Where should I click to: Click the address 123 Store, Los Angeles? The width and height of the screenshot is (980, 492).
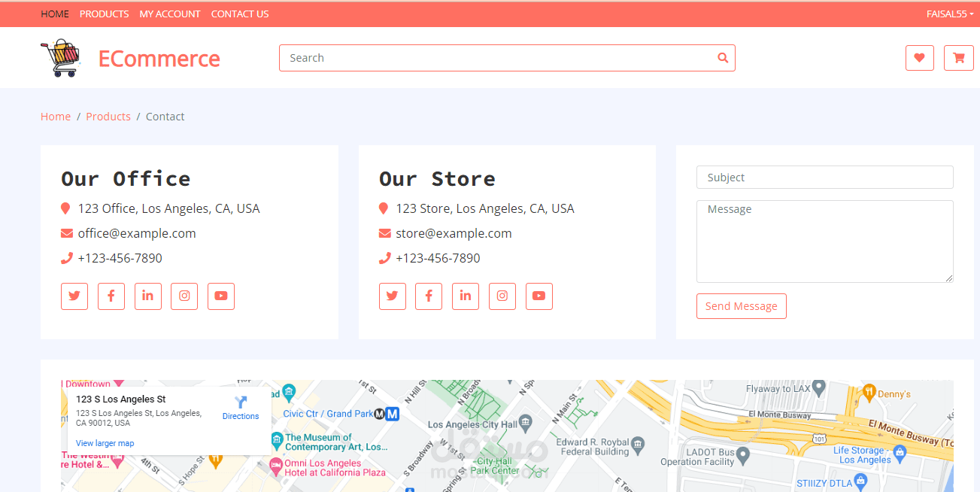click(485, 208)
